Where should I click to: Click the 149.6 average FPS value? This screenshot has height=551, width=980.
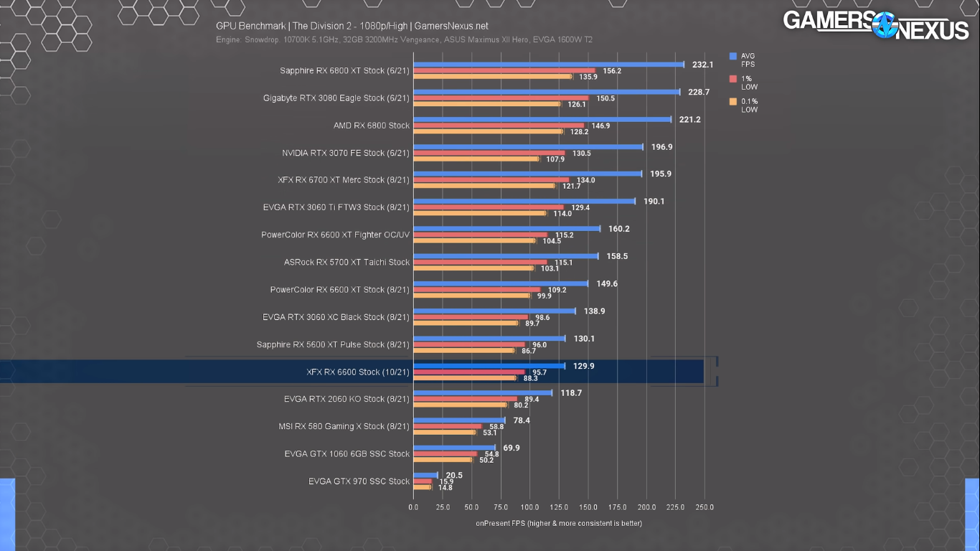(607, 283)
